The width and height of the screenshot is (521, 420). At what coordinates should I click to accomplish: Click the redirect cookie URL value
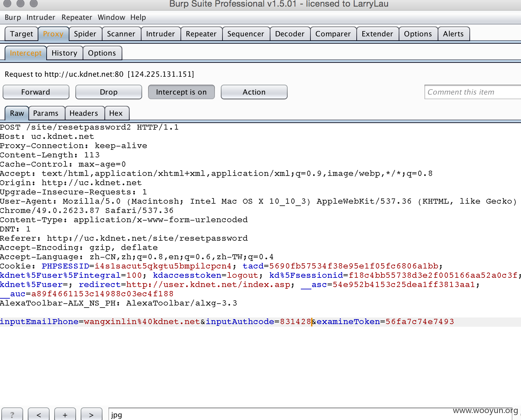tap(208, 285)
